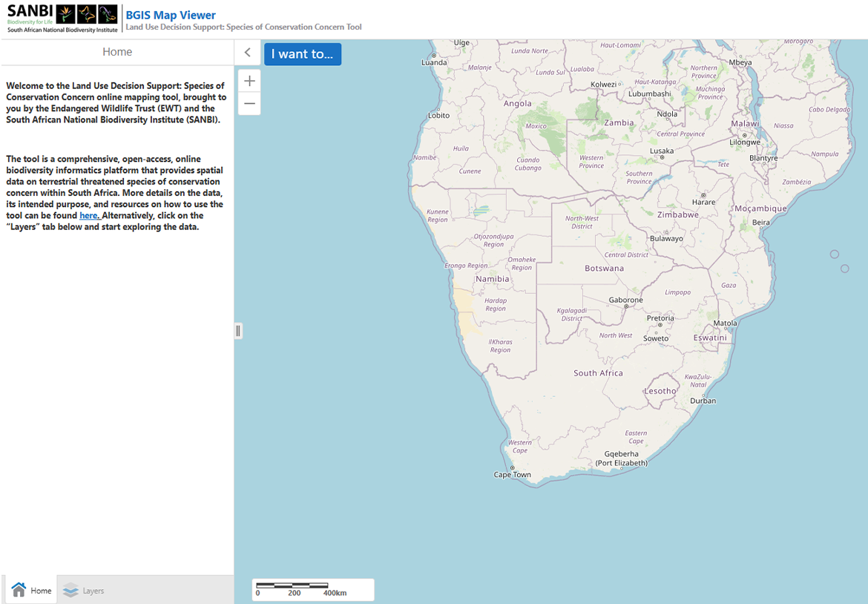The image size is (868, 604).
Task: Click the Cape Town city marker
Action: pyautogui.click(x=513, y=467)
